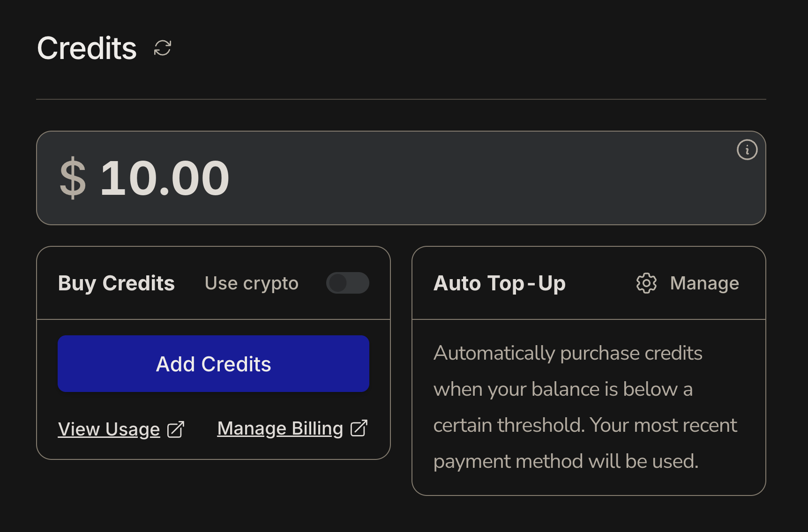Click the Auto Top-Up card title
Viewport: 808px width, 532px height.
[500, 283]
